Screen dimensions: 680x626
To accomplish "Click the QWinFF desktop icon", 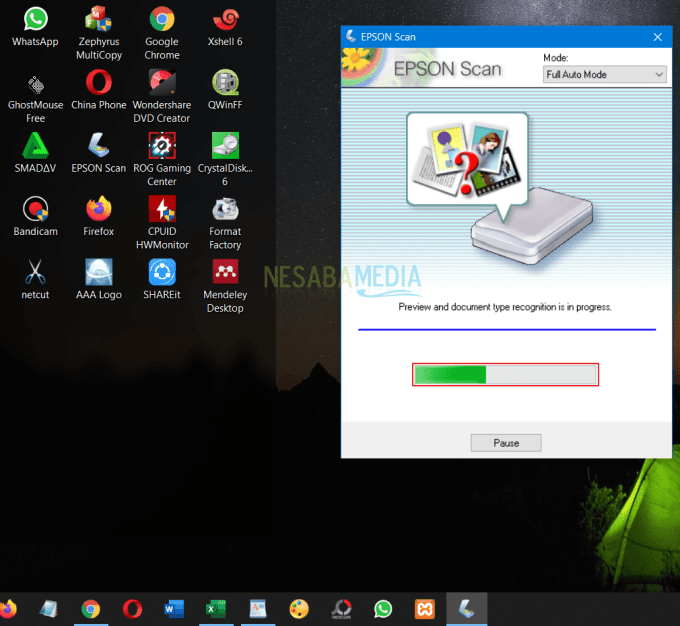I will tap(225, 89).
